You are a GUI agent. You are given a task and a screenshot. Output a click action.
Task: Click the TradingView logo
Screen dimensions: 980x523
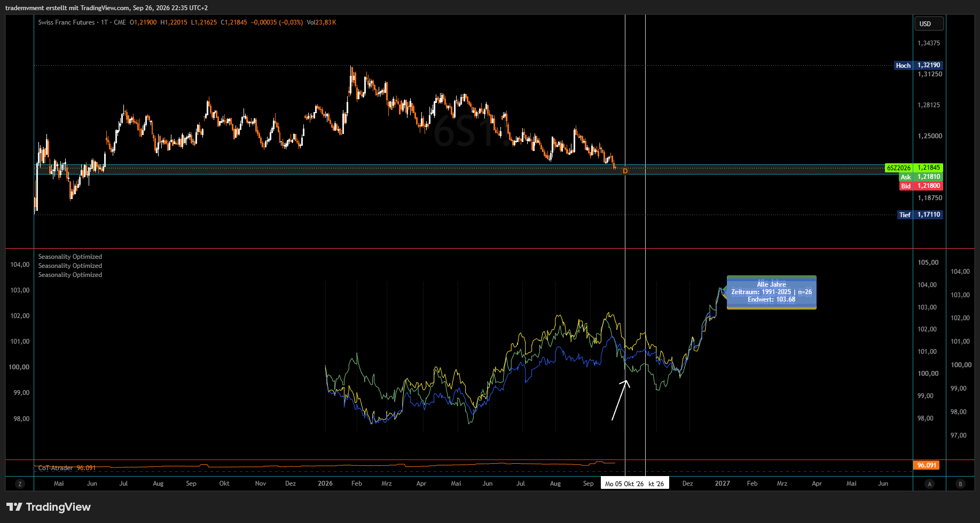click(49, 507)
